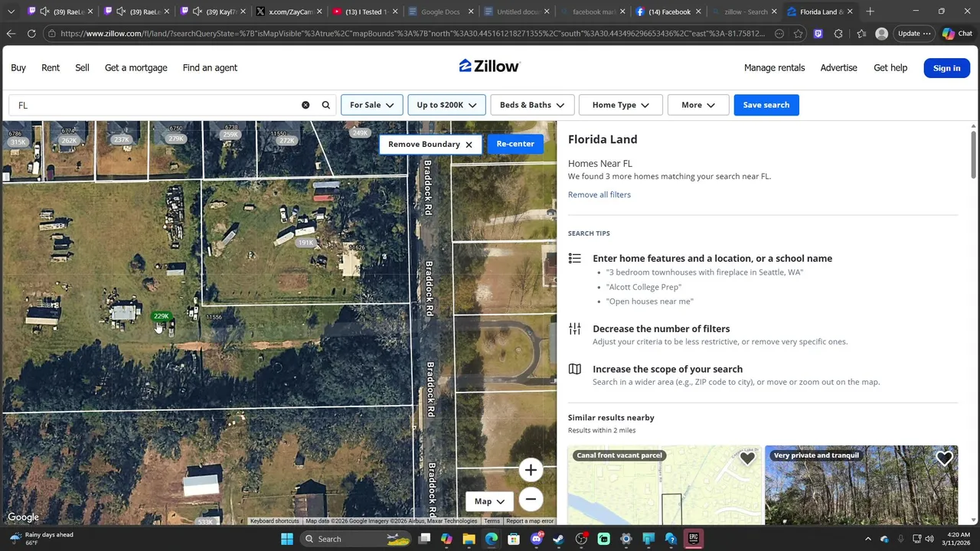The width and height of the screenshot is (980, 551).
Task: Switch to the zillow - Search tab
Action: [x=744, y=11]
